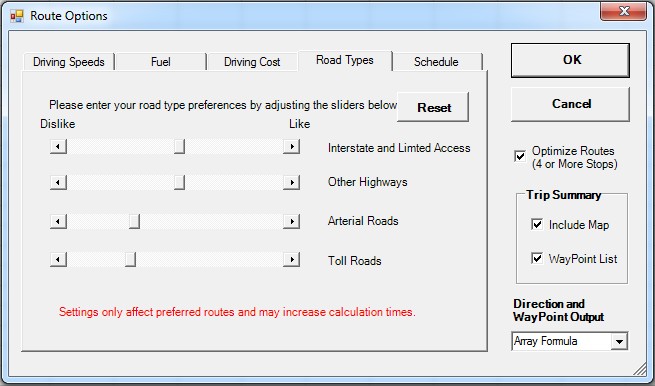
Task: Click left arrow of Arterial Roads slider
Action: click(58, 221)
